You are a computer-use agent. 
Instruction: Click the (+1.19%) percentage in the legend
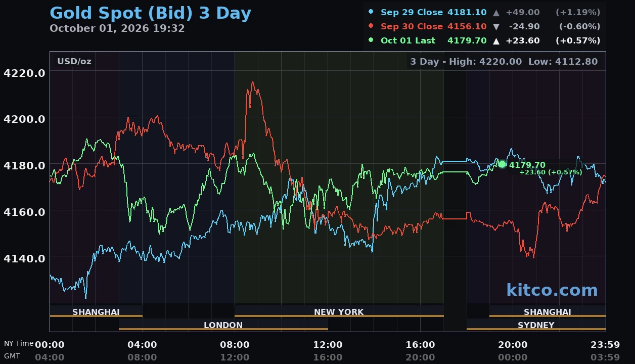point(578,12)
